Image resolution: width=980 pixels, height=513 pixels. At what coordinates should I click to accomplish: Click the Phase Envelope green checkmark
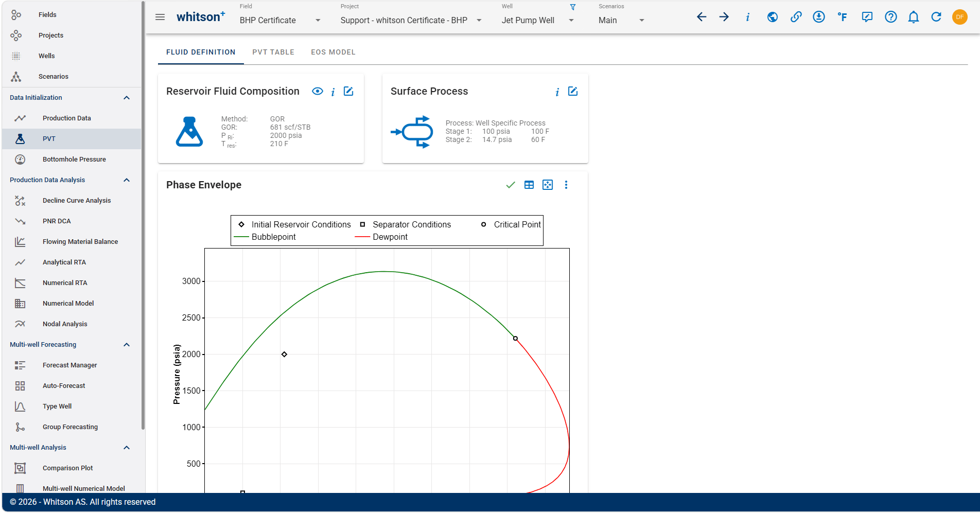point(511,185)
